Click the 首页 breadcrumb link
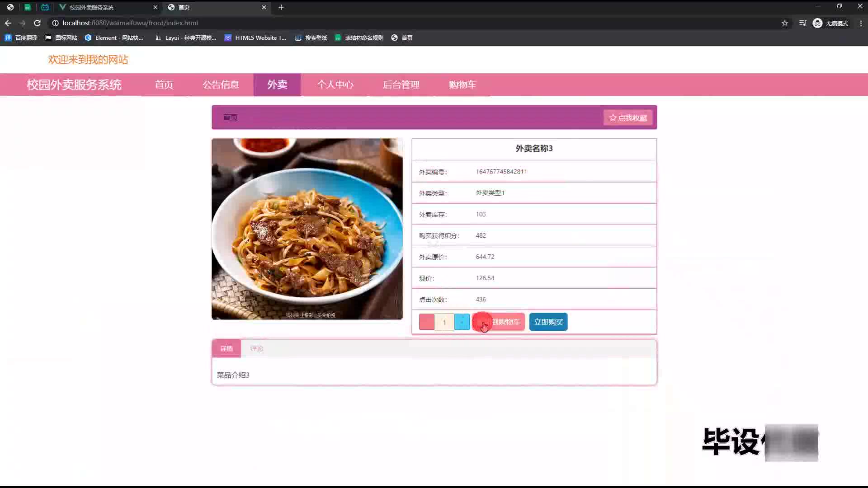Viewport: 868px width, 488px height. coord(230,117)
